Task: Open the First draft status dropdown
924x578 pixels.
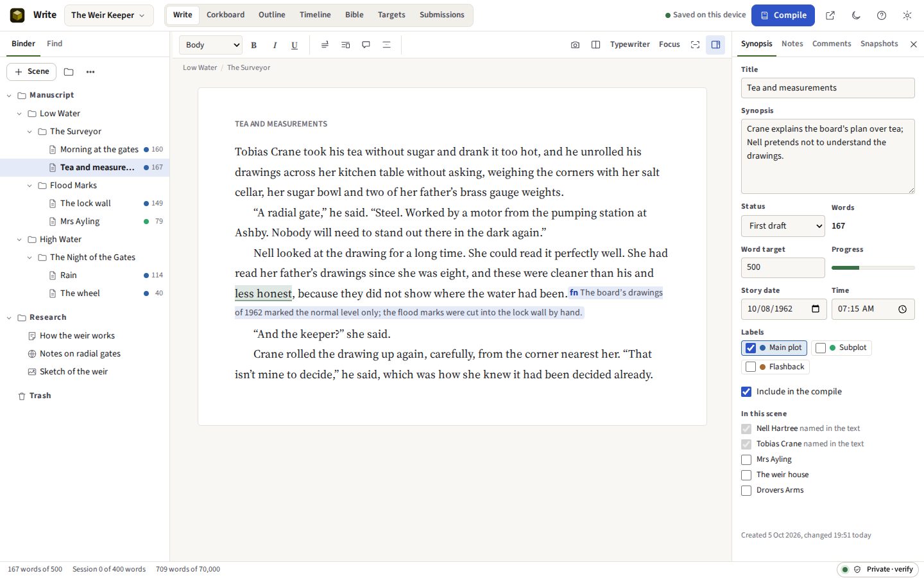Action: pos(783,226)
